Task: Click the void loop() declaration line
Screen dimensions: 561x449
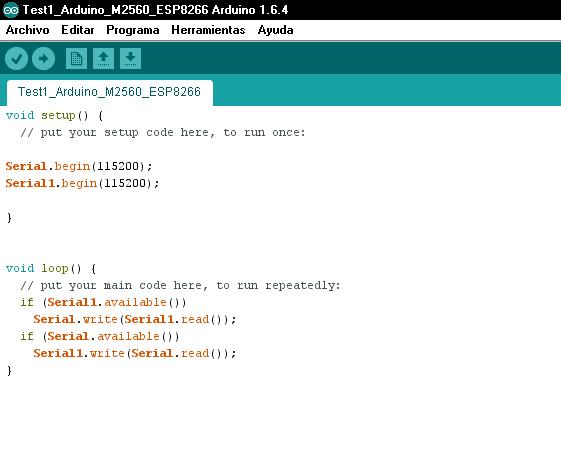Action: coord(51,268)
